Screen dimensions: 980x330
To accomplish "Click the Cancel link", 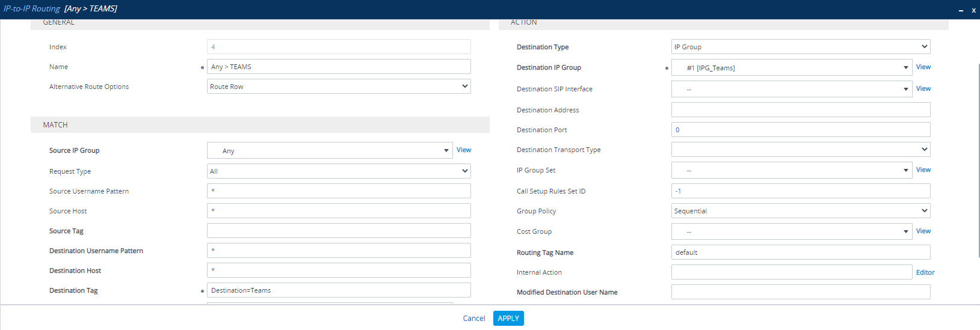I will point(473,319).
